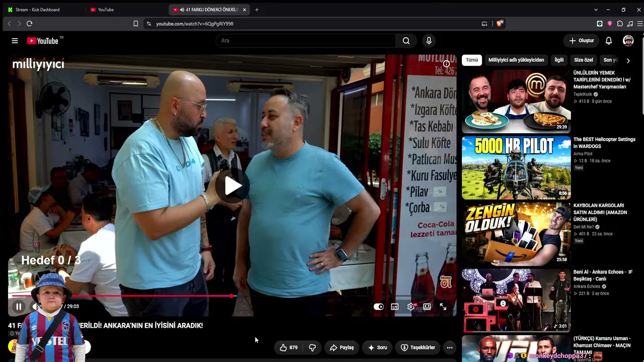The image size is (644, 362).
Task: Click the Deli Mi Ne? channel name
Action: 584,227
